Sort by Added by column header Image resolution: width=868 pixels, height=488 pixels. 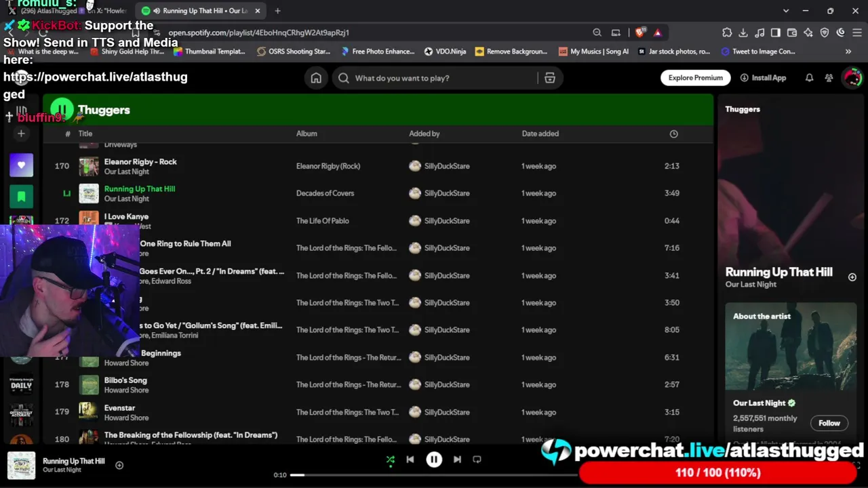pyautogui.click(x=425, y=134)
